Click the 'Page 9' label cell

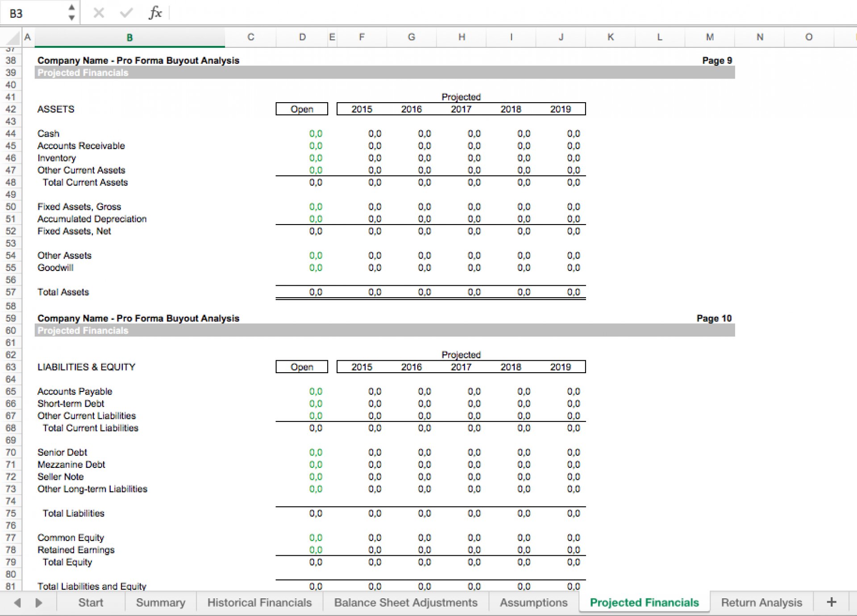tap(717, 60)
